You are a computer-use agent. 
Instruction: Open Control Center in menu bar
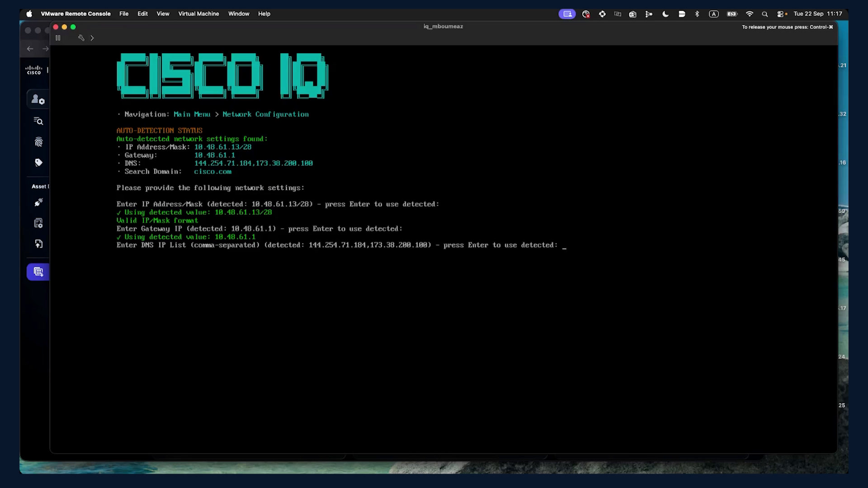click(781, 14)
